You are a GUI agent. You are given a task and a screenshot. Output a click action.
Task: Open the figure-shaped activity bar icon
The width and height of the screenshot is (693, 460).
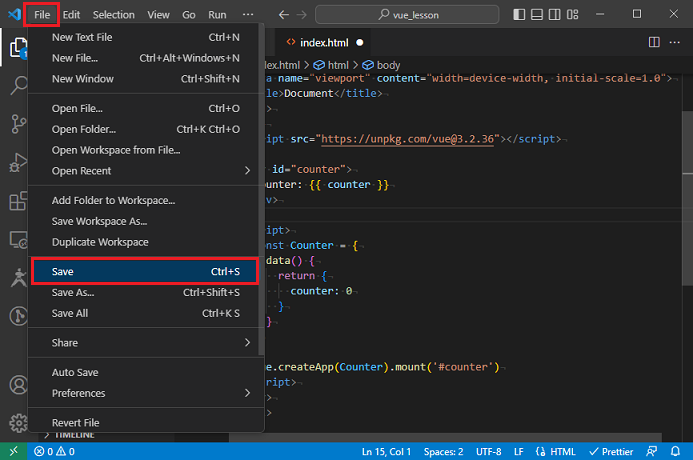click(19, 278)
